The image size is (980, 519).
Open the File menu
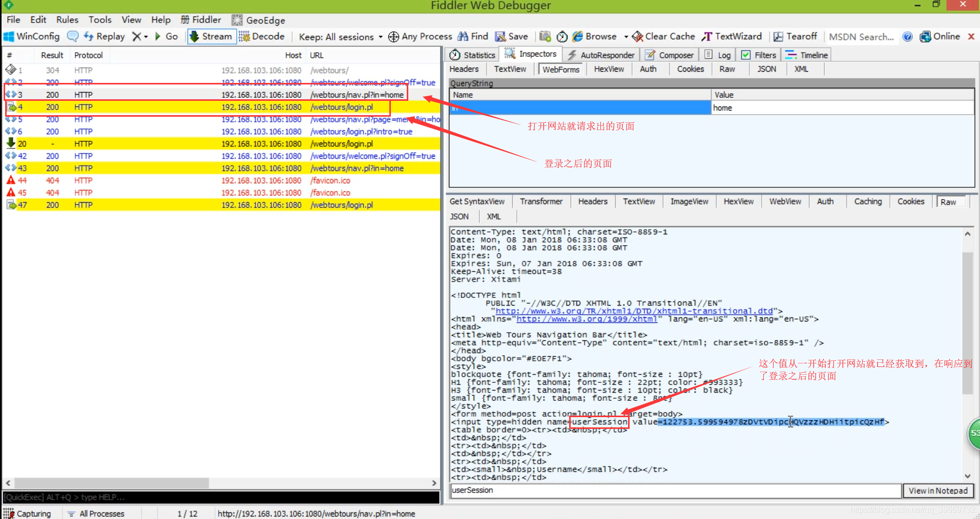coord(13,19)
